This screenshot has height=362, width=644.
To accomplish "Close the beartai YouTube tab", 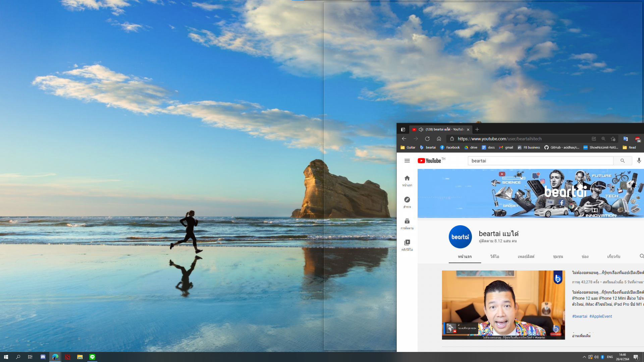I will point(468,129).
